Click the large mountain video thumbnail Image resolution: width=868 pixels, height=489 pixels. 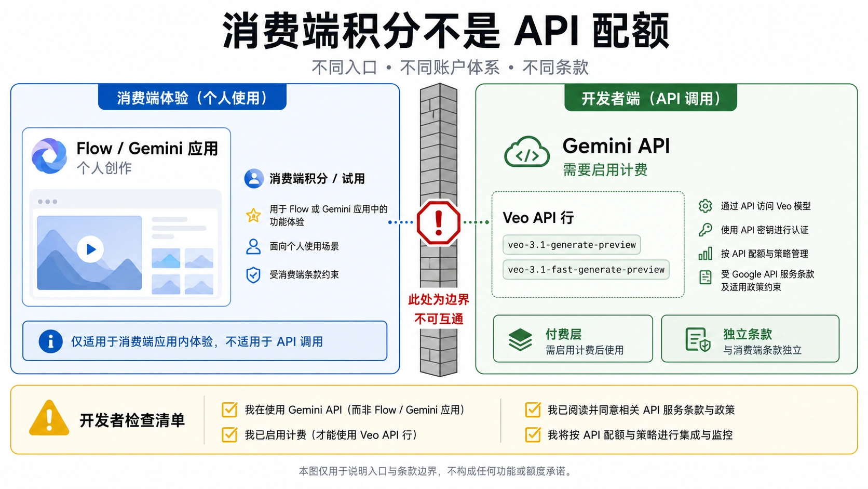89,253
